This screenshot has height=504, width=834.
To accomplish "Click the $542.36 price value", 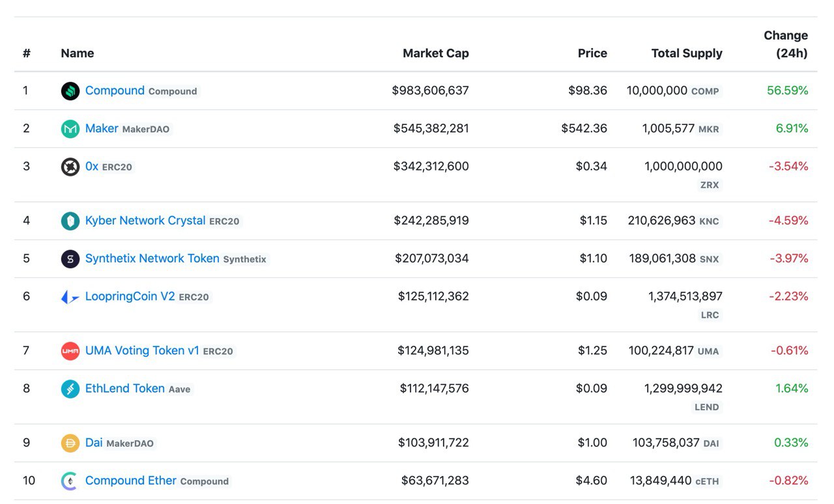I will (584, 128).
